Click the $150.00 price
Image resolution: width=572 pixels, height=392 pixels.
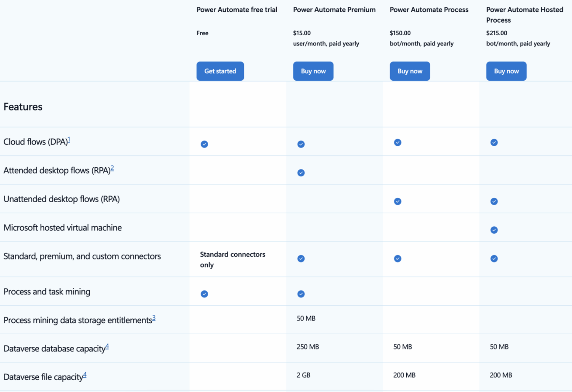(x=400, y=33)
